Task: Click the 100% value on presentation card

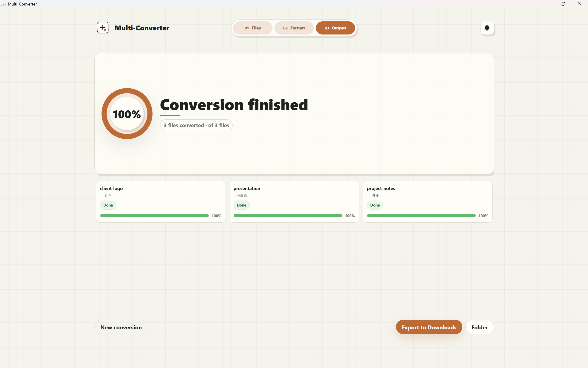Action: click(350, 216)
